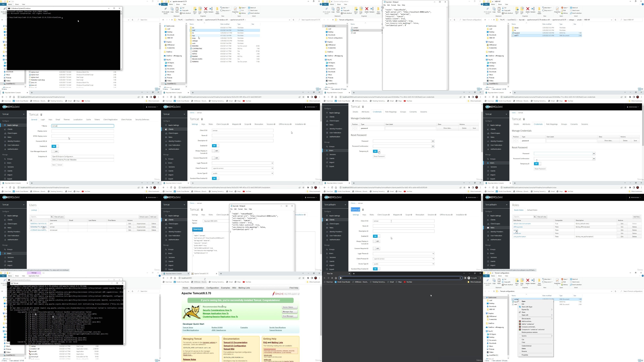
Task: Click Home icon in localhost:8085 browser toolbar
Action: click(x=175, y=278)
